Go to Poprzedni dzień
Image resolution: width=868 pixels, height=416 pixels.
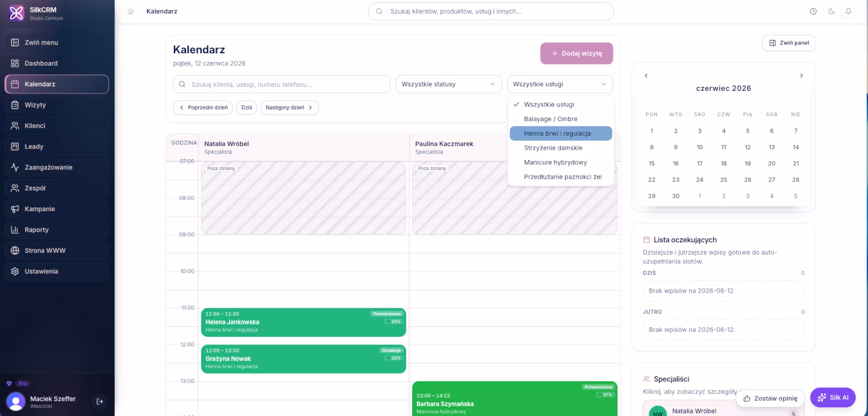coord(203,108)
